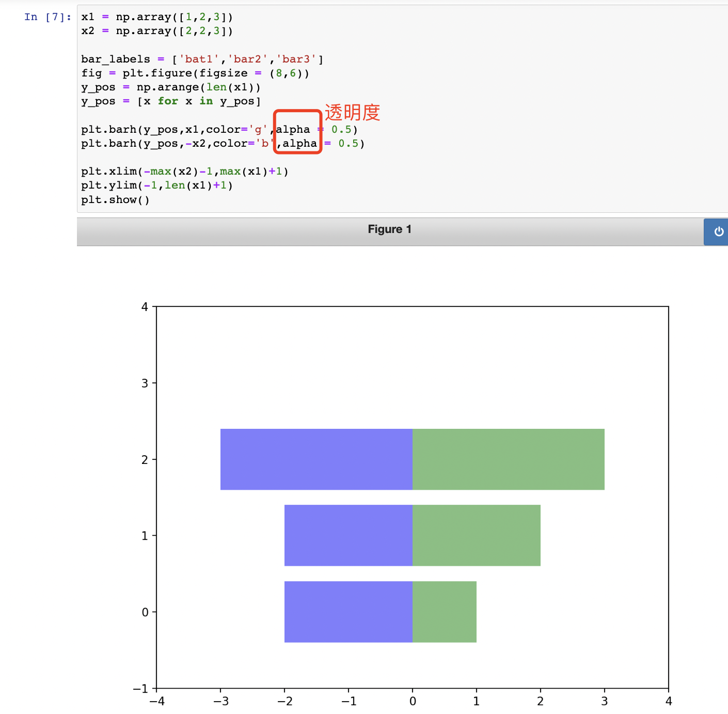Click the power icon to stop figure interaction
The image size is (728, 714).
click(718, 231)
